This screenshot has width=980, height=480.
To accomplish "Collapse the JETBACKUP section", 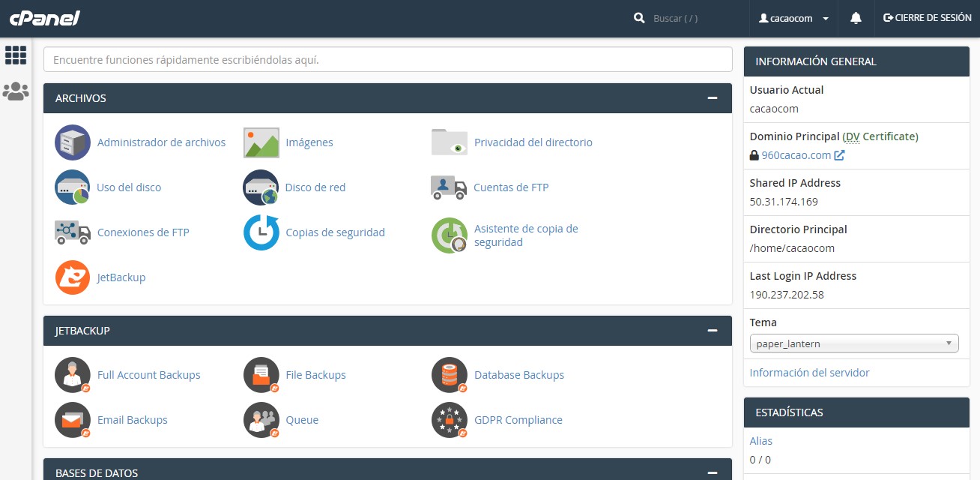I will pyautogui.click(x=713, y=331).
